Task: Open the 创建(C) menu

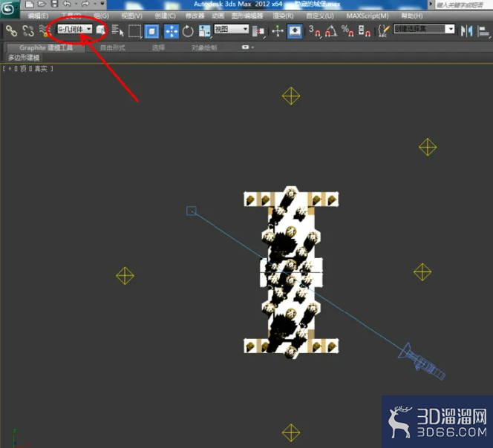Action: tap(165, 16)
